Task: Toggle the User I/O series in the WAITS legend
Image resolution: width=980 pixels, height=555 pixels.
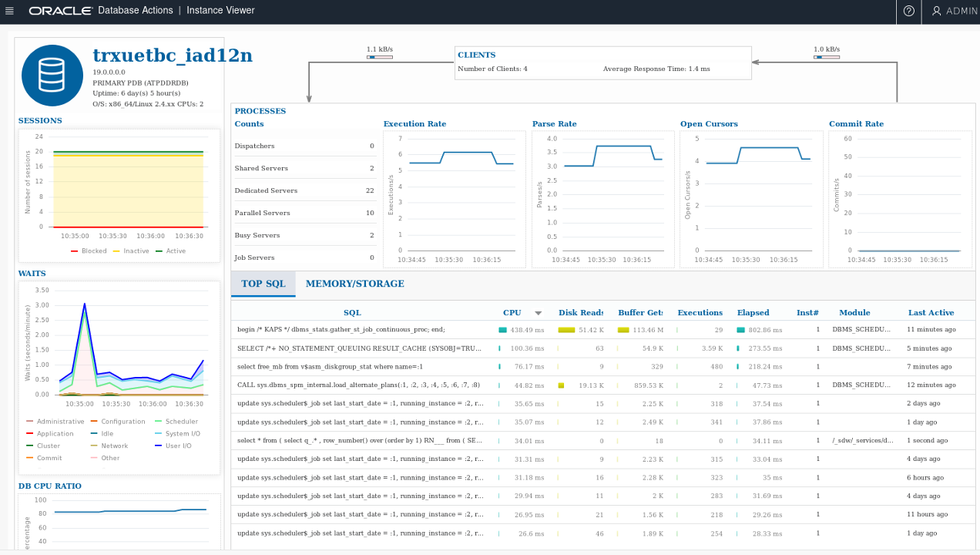Action: 176,445
